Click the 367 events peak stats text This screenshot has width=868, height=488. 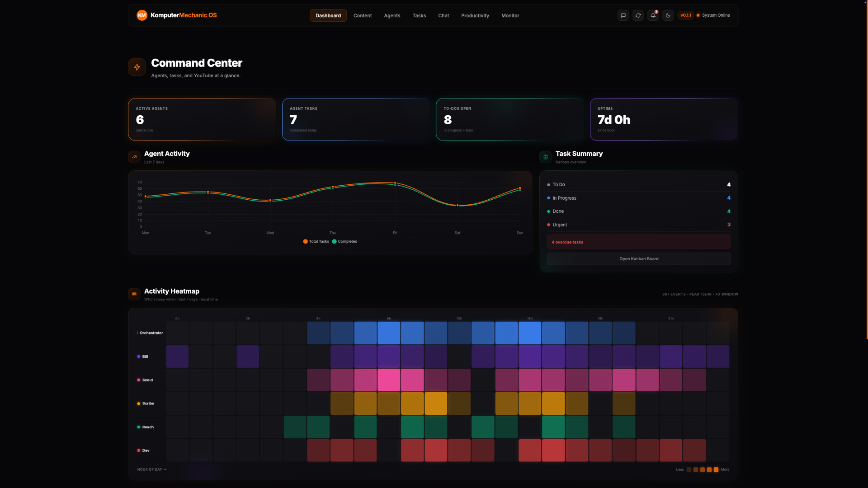coord(700,294)
